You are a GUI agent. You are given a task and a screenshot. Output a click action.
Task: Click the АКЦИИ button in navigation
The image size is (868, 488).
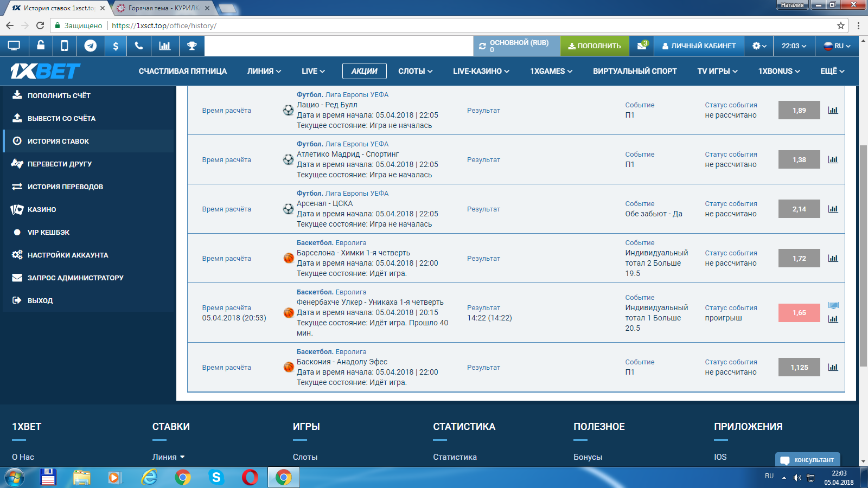364,71
